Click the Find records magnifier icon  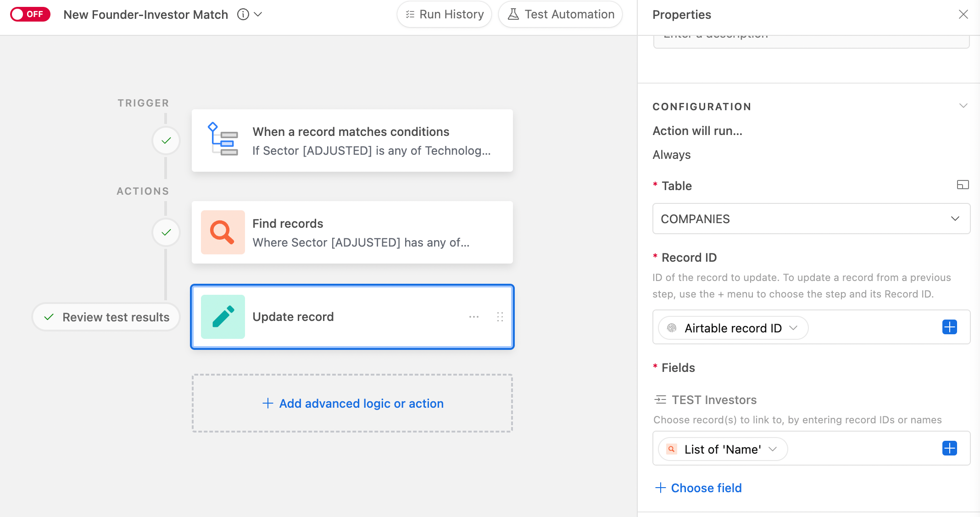coord(223,232)
